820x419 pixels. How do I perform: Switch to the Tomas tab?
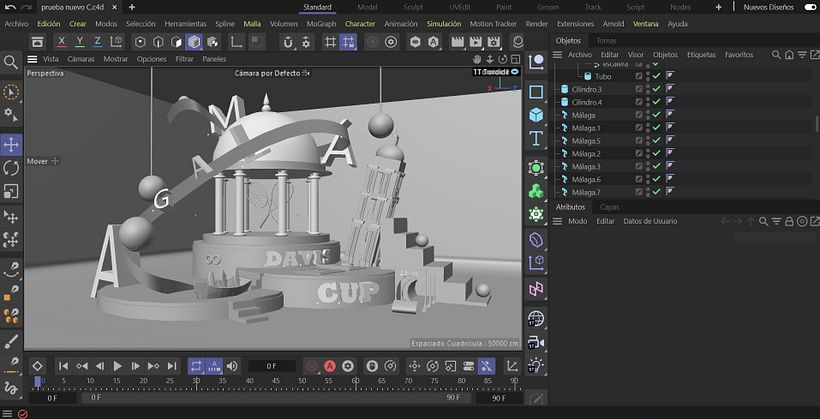click(606, 40)
